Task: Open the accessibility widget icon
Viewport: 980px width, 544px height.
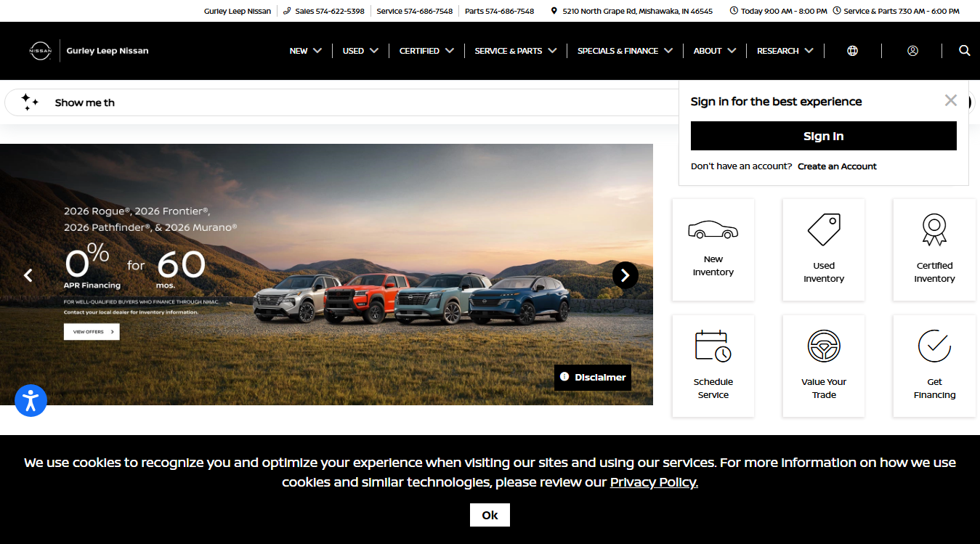Action: click(31, 400)
